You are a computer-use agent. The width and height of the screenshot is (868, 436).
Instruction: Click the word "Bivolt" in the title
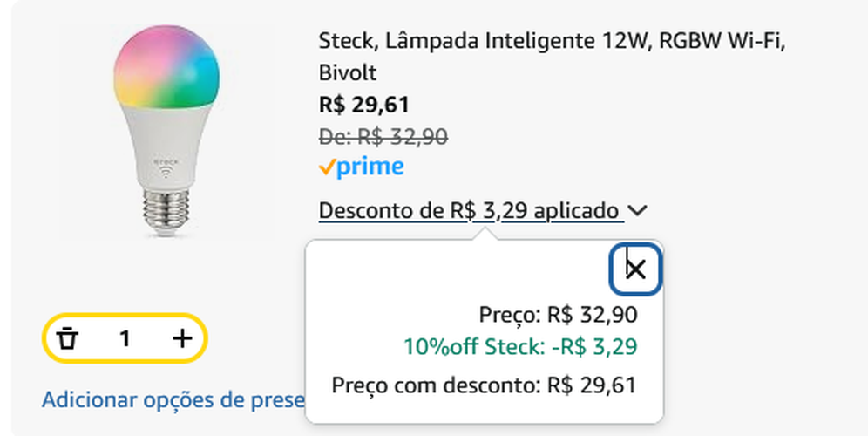(x=348, y=72)
